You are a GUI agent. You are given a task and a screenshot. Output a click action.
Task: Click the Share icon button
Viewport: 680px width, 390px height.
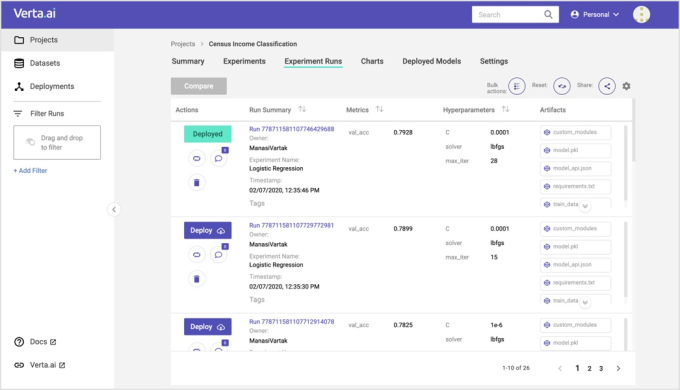coord(607,86)
